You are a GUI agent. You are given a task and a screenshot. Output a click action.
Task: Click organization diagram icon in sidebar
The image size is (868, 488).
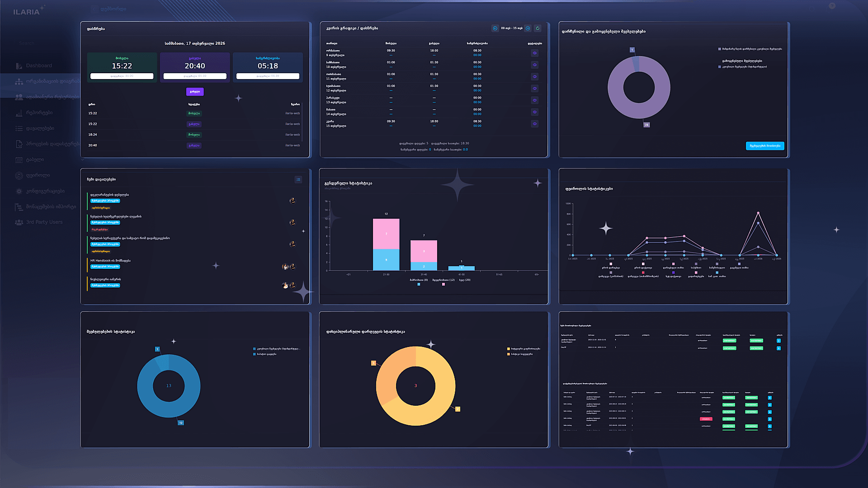pos(19,81)
